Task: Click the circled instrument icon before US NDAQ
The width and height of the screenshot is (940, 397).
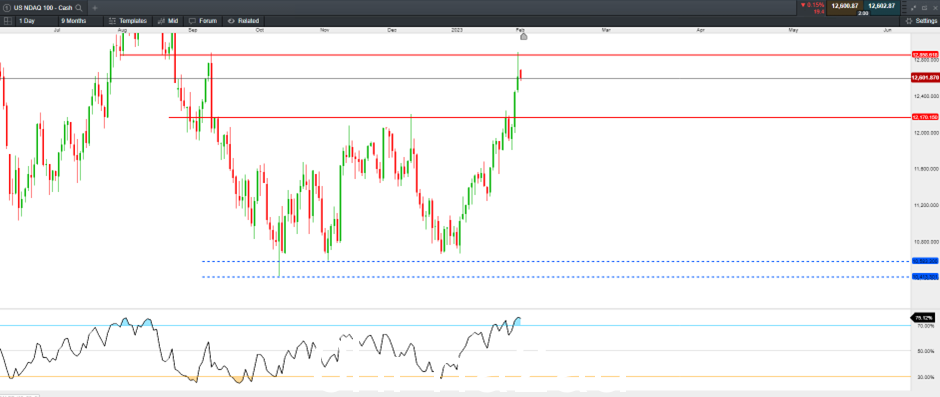Action: tap(6, 8)
